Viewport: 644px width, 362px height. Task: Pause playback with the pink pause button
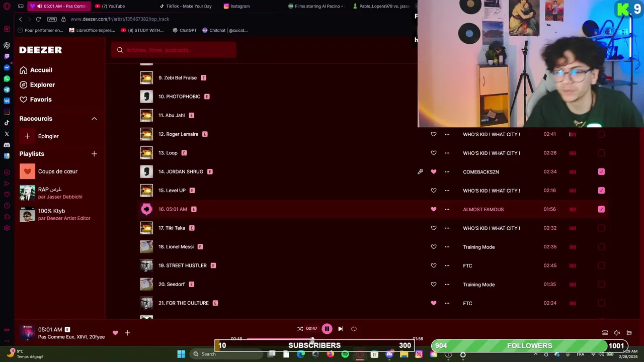(327, 329)
